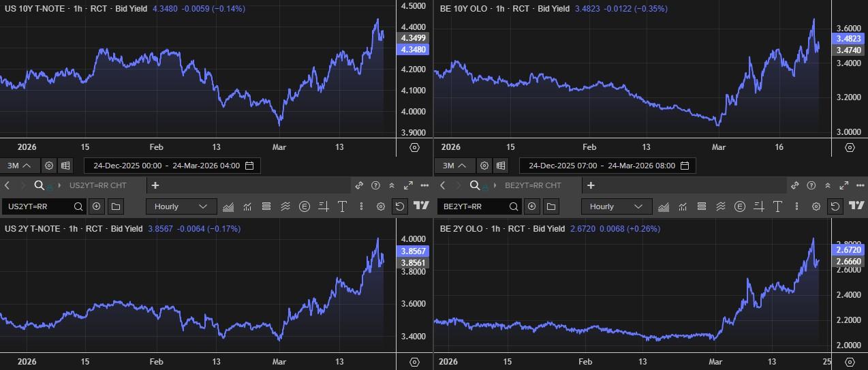Click the events (E) icon in US2YT toolbar
This screenshot has width=868, height=370.
305,206
